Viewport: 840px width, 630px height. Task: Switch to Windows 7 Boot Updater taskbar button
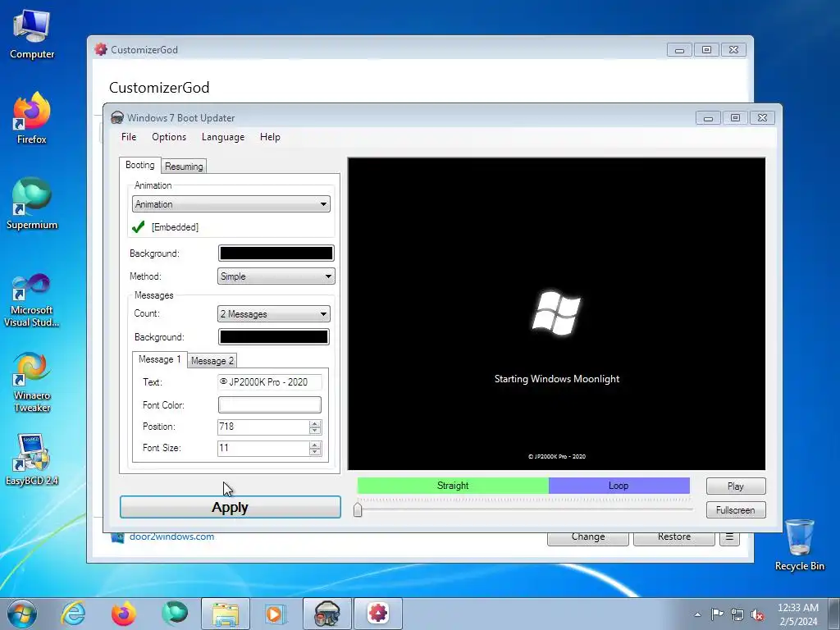click(327, 614)
